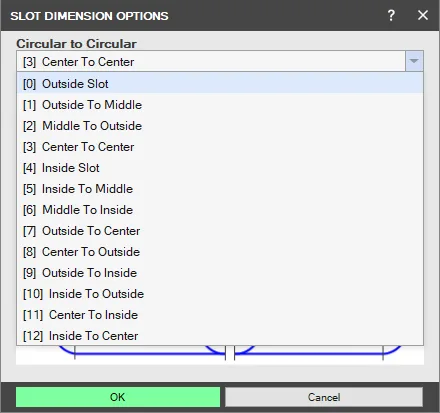
Task: Select [9] Outside To Inside
Action: [x=220, y=273]
